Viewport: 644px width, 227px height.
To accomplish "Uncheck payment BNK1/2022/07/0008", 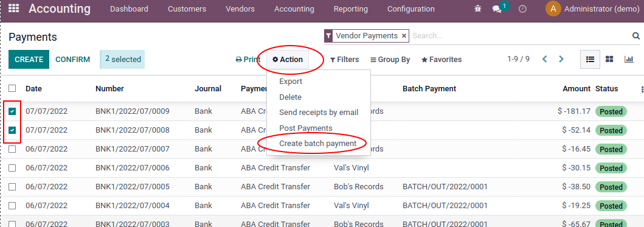I will coord(12,130).
